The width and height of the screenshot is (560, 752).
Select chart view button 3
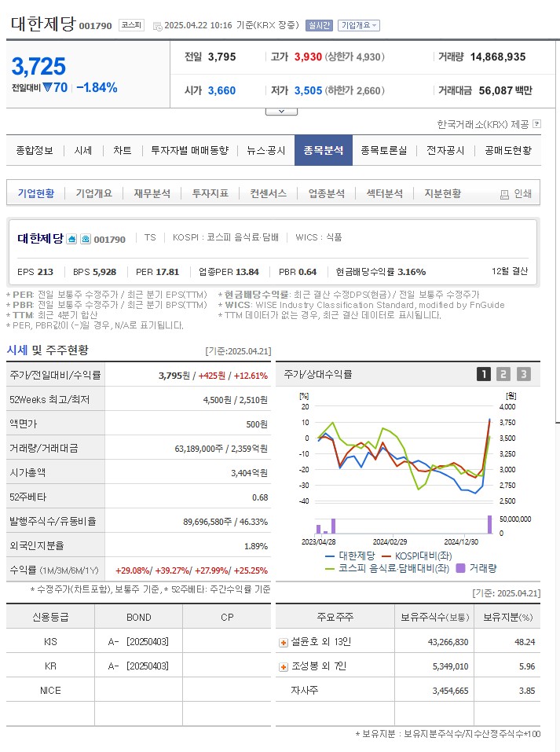pos(524,374)
